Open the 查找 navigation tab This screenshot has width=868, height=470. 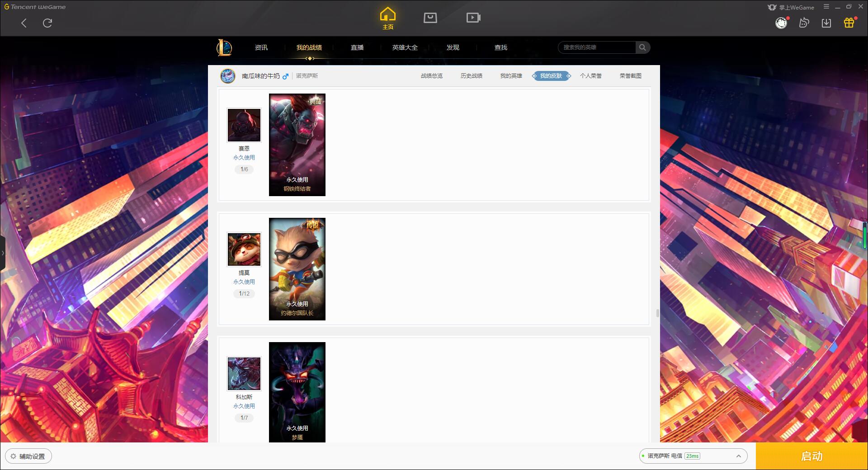click(501, 47)
